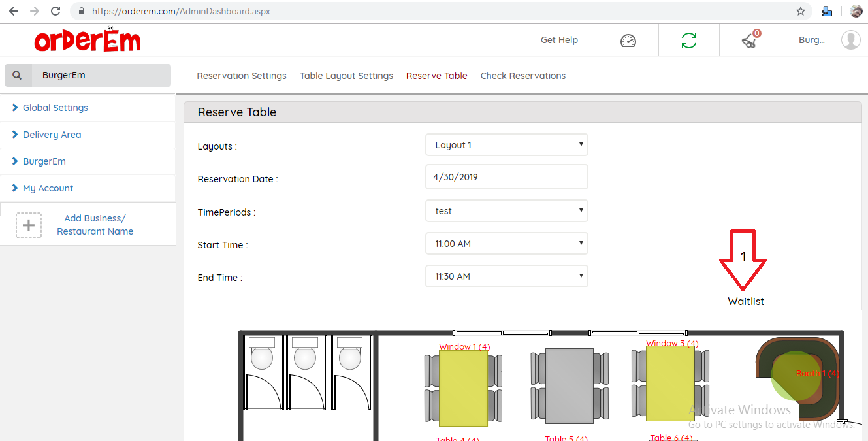This screenshot has height=441, width=868.
Task: Open the Start Time dropdown
Action: click(506, 244)
